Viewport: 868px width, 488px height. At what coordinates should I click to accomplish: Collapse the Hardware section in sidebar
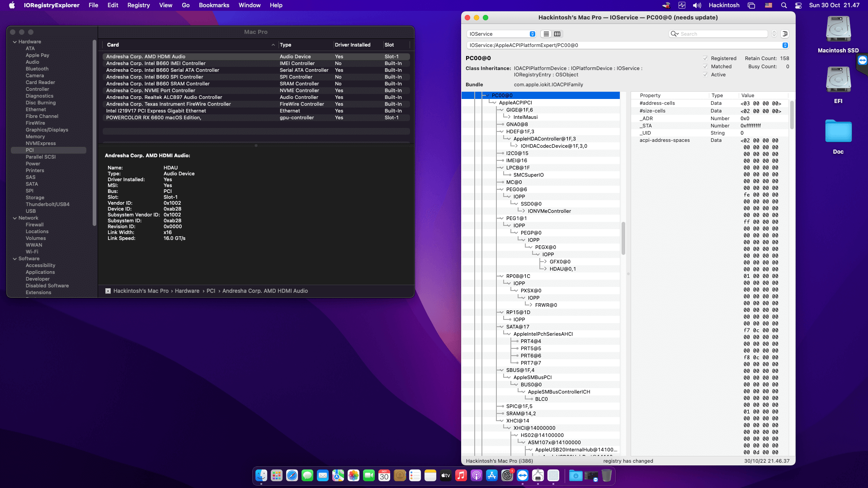(15, 42)
